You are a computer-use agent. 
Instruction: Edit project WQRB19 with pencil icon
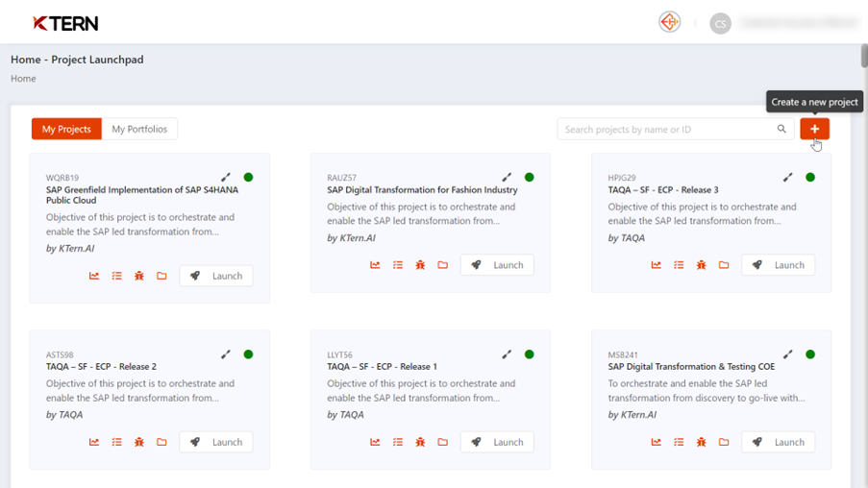226,177
